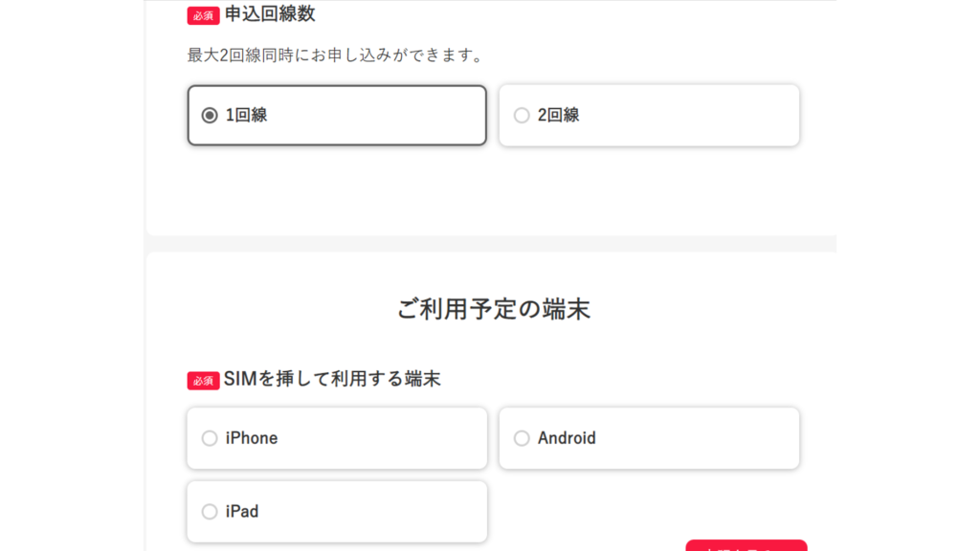980x551 pixels.
Task: Click the 必須 badge beside 申込回線数
Action: 203,15
